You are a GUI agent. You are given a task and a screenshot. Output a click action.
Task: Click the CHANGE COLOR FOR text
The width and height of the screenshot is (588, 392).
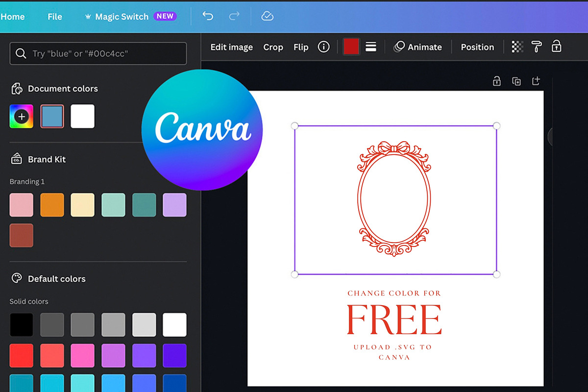[394, 293]
